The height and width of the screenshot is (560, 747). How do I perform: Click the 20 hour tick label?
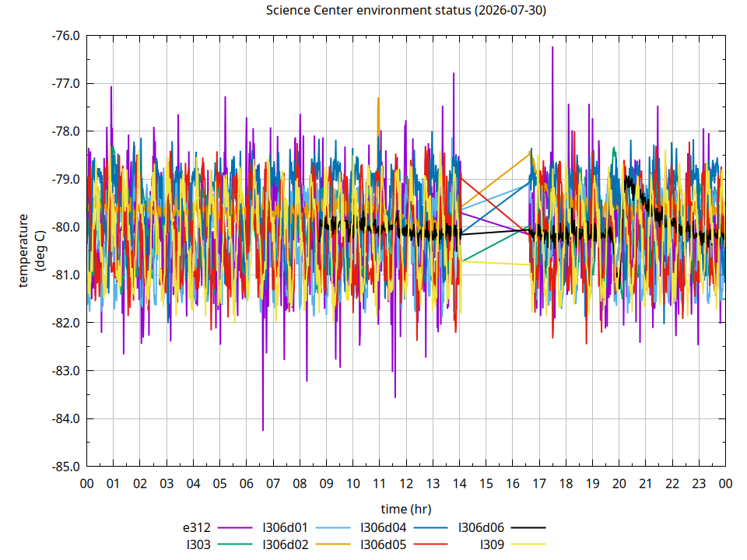tap(619, 484)
